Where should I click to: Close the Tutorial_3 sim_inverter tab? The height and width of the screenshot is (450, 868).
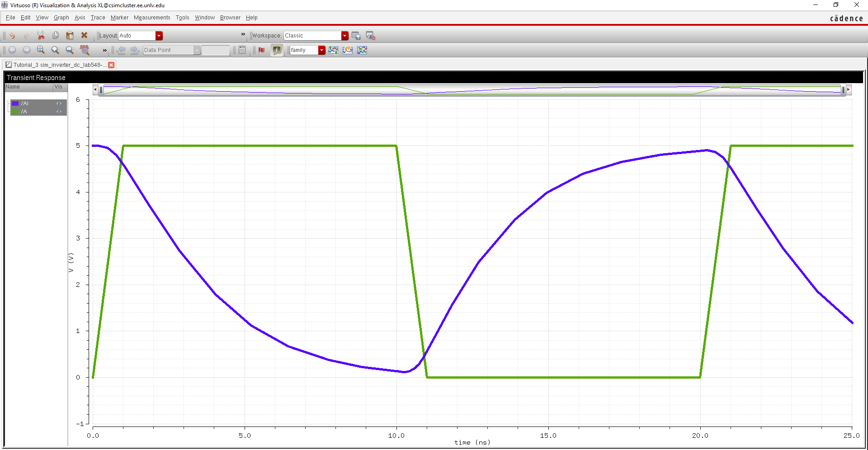[x=111, y=65]
